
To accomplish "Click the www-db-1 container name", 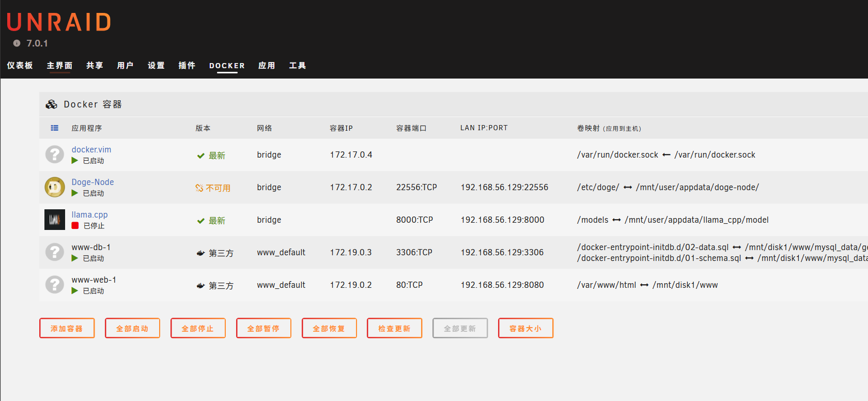I will coord(91,247).
